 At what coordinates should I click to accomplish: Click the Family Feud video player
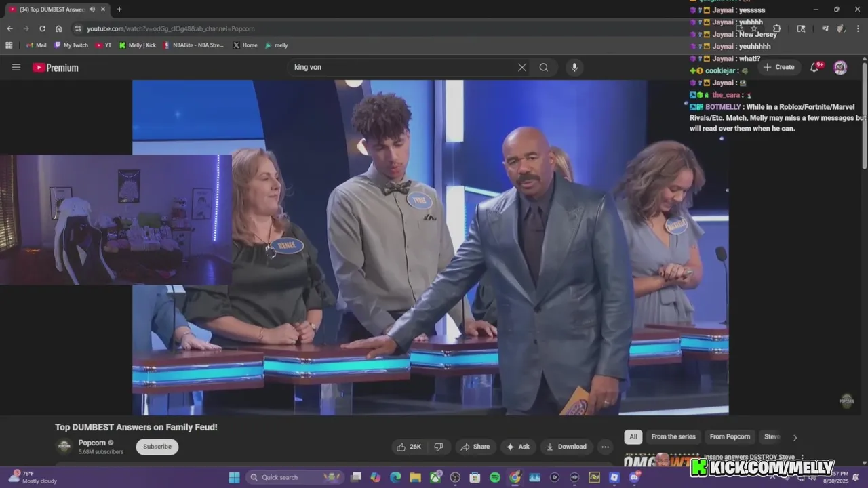point(430,247)
